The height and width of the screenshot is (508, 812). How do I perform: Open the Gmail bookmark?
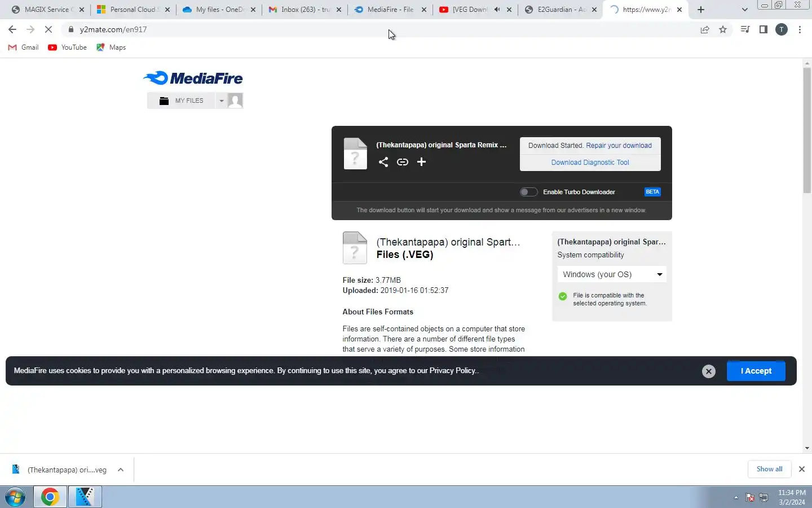coord(23,47)
